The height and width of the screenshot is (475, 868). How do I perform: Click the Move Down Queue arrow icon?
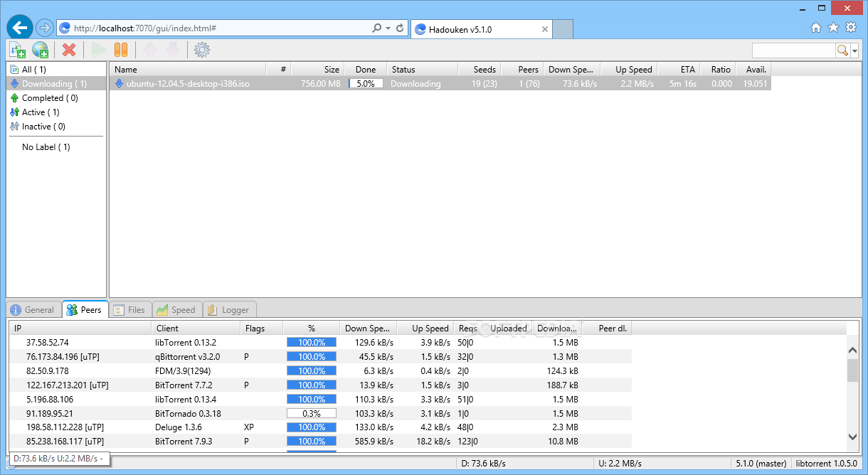click(172, 50)
